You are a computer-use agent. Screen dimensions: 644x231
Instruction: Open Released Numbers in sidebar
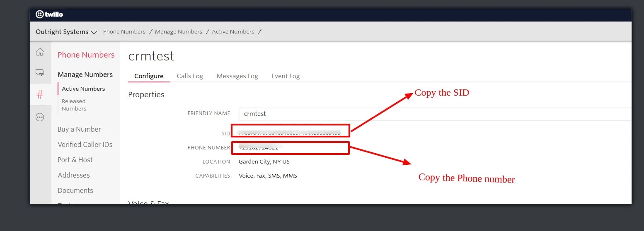click(x=74, y=105)
